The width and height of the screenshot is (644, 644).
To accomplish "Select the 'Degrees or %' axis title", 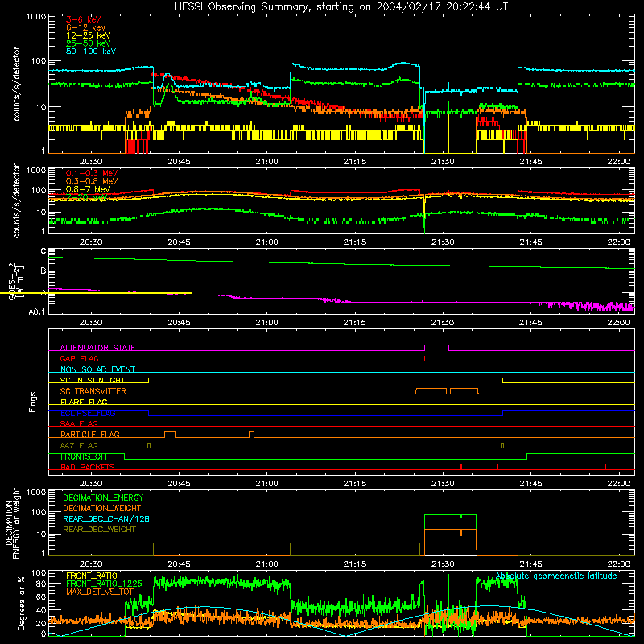I will (21, 604).
